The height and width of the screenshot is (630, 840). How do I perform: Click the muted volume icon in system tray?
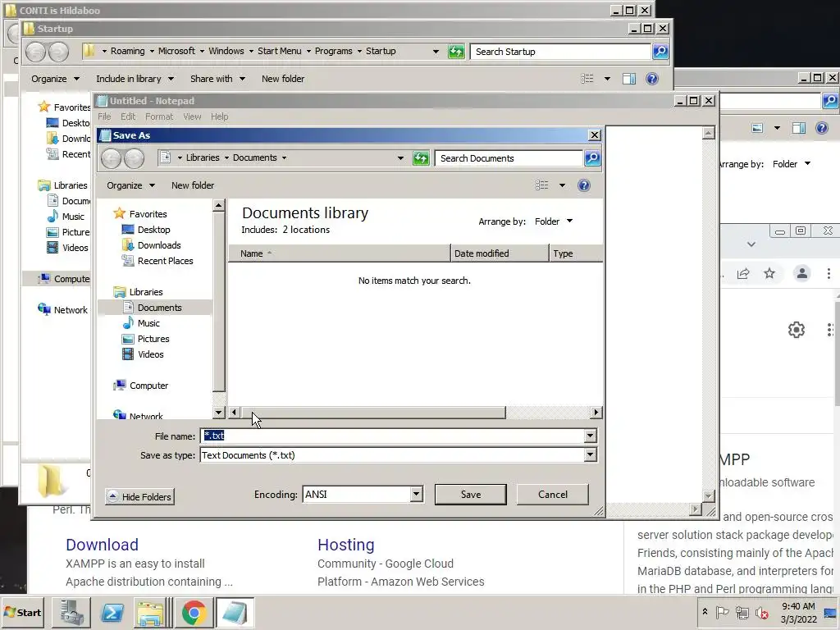tap(761, 612)
